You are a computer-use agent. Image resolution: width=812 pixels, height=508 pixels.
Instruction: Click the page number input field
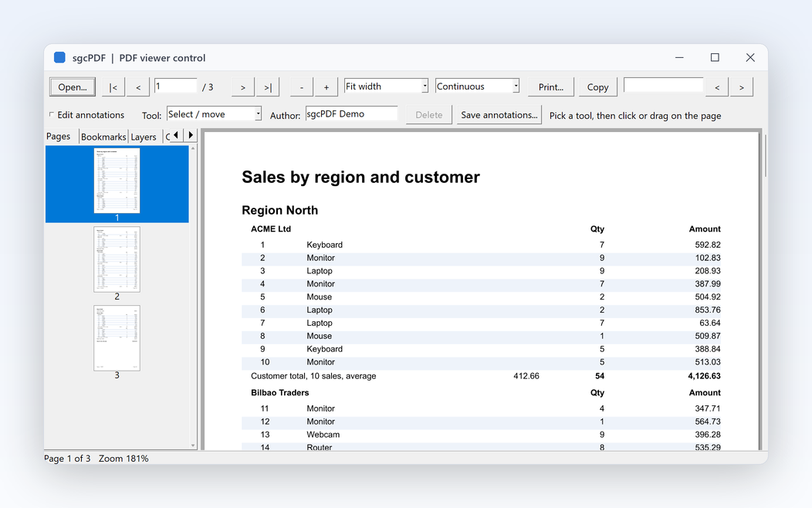pyautogui.click(x=175, y=86)
